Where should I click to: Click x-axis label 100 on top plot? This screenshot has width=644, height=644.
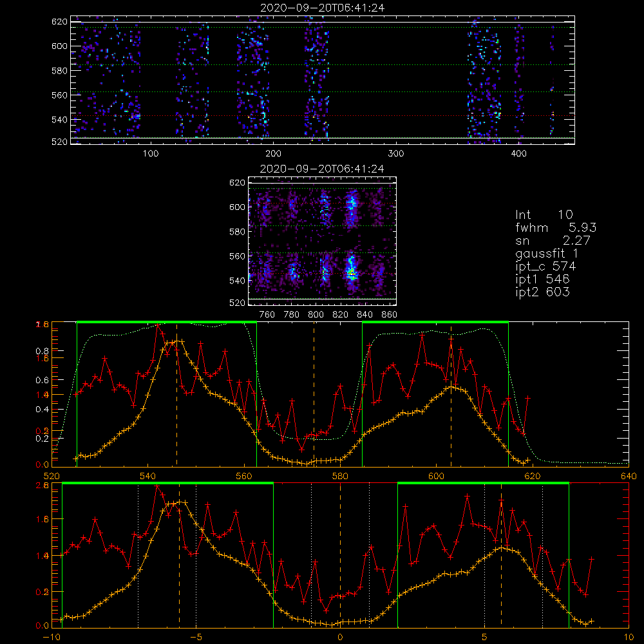(151, 154)
